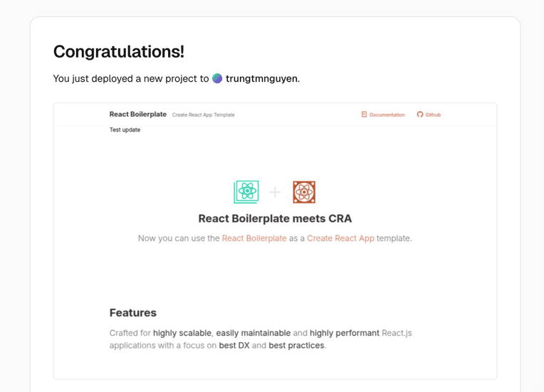Click the Congratulations! heading

point(119,52)
